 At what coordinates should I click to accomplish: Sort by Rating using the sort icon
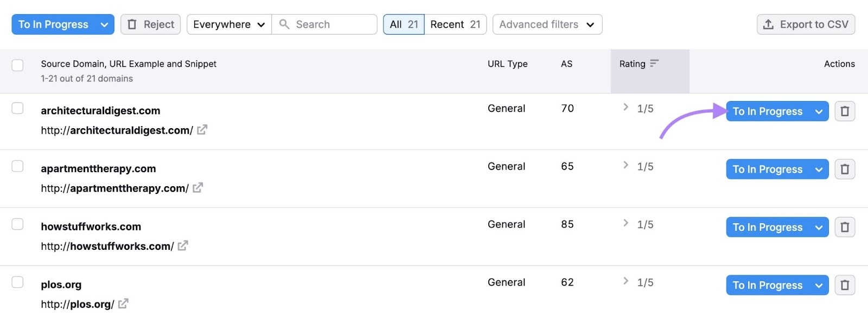pos(654,64)
